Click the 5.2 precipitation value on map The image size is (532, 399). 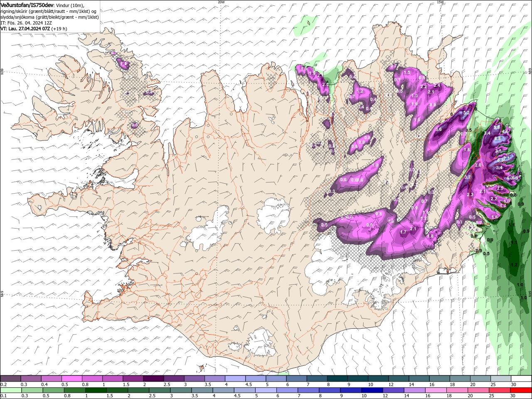466,113
